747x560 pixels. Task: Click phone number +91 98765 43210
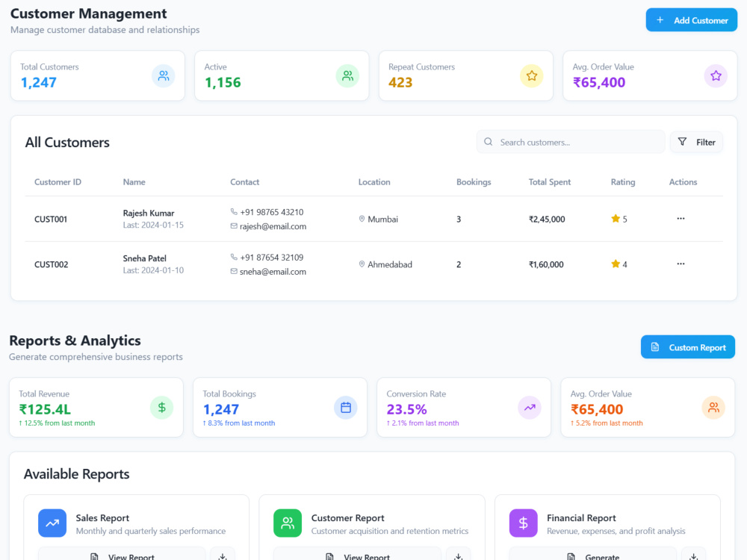click(x=272, y=212)
